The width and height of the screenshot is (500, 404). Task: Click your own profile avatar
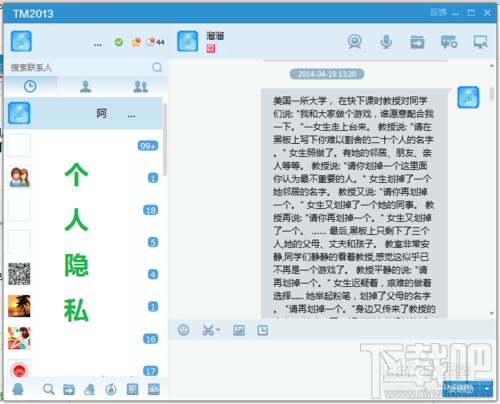[21, 41]
